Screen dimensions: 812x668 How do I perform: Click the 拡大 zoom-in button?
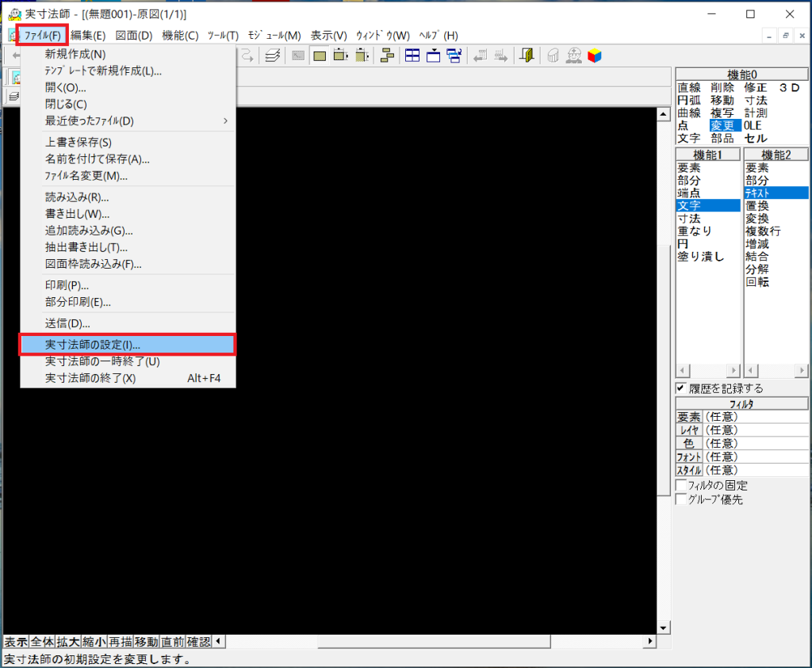pyautogui.click(x=68, y=642)
